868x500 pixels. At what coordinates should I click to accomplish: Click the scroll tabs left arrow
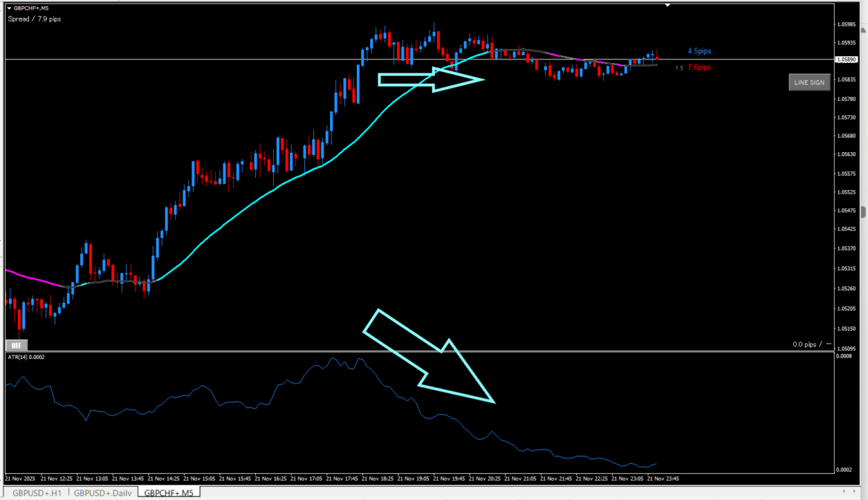pos(844,492)
